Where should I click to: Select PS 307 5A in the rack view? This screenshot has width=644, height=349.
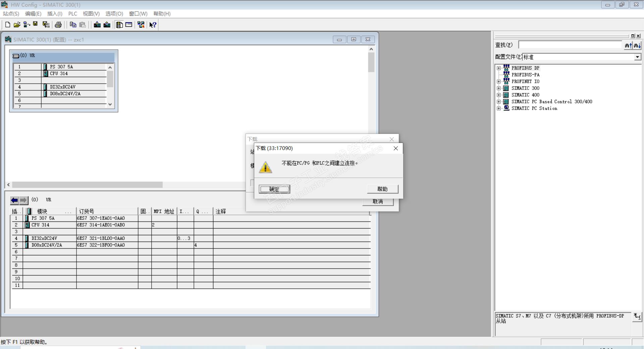61,67
